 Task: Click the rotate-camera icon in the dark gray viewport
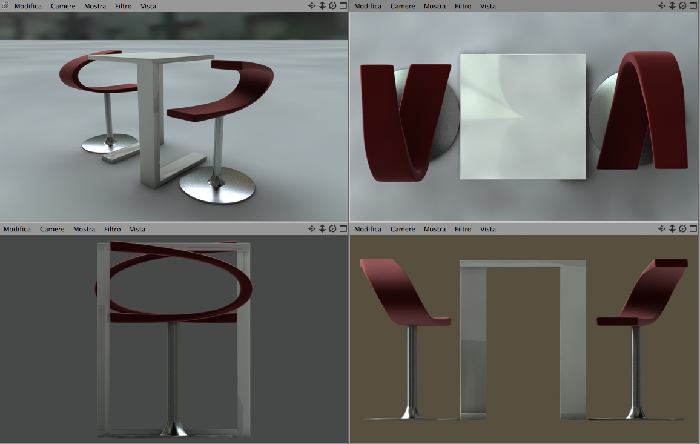click(x=333, y=228)
